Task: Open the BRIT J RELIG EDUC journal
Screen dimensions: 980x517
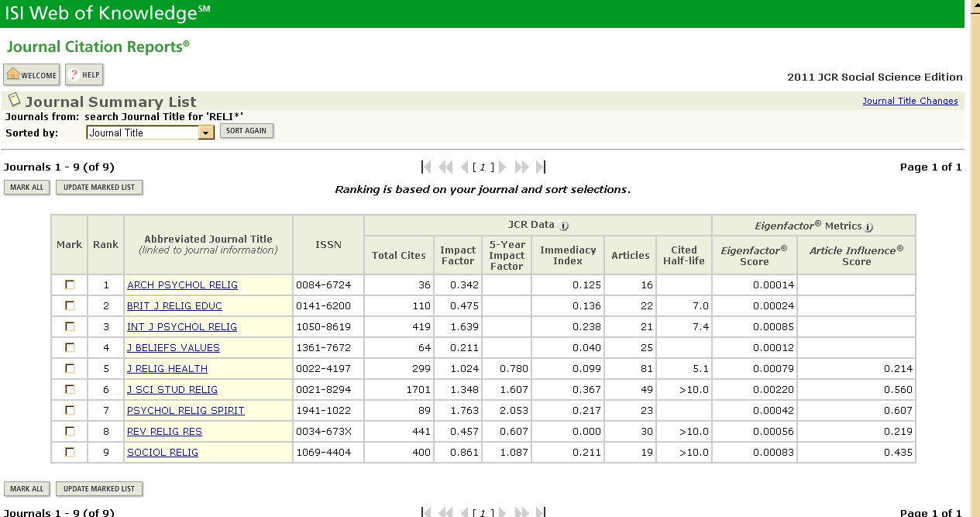Action: click(x=174, y=306)
